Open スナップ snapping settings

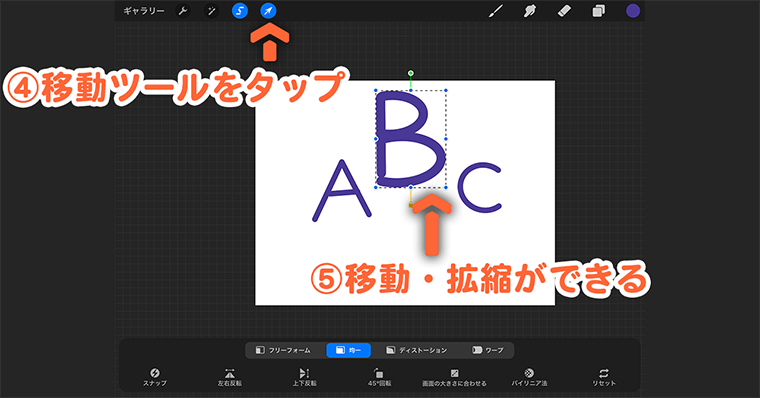(155, 377)
